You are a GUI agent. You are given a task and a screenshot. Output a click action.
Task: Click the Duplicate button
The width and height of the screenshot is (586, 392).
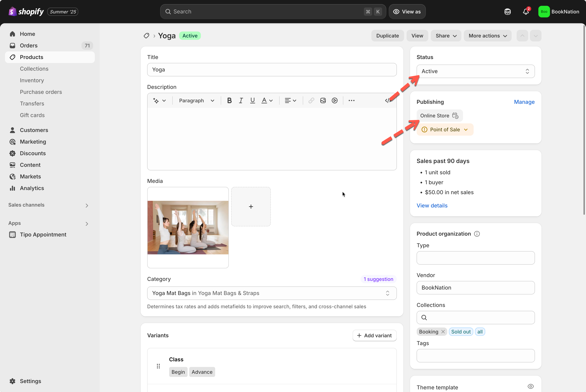click(387, 36)
